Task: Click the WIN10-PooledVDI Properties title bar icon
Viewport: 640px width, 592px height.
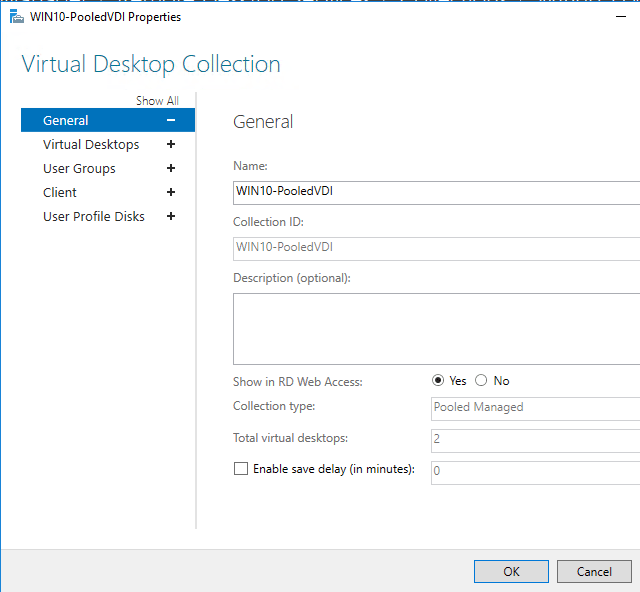Action: [15, 17]
